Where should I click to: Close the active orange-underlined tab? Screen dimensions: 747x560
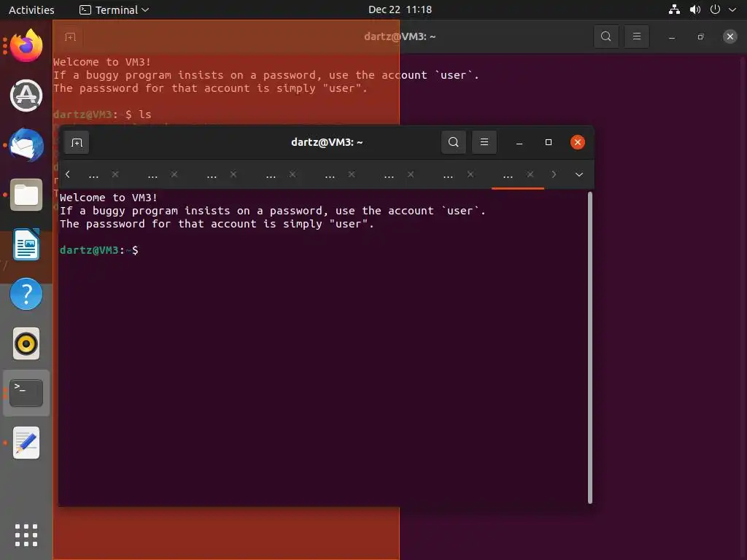[x=530, y=175]
